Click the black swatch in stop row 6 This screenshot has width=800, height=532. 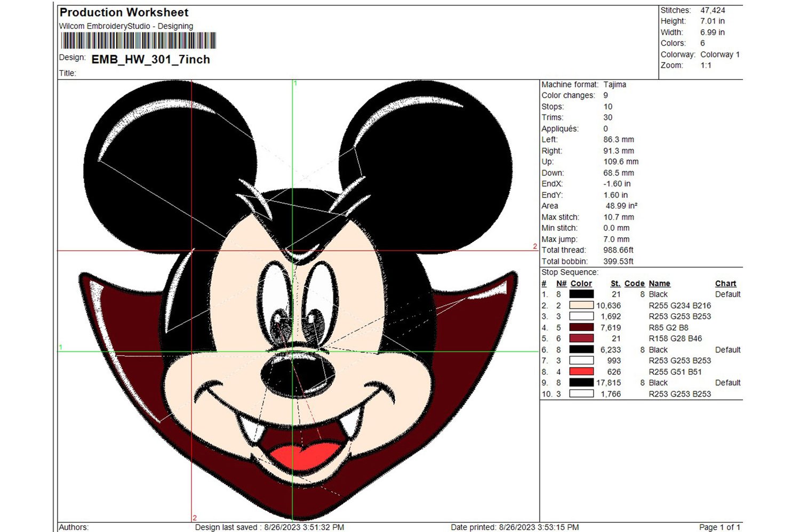pyautogui.click(x=581, y=350)
